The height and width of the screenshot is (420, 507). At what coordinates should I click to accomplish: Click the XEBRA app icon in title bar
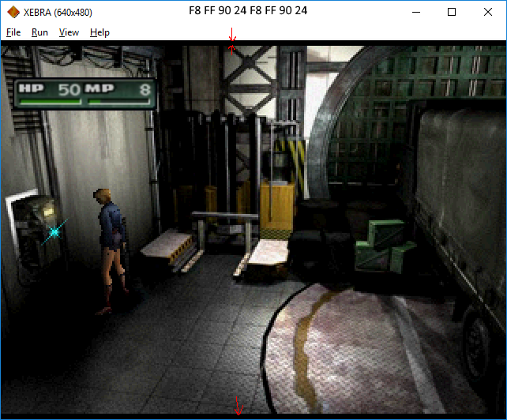pyautogui.click(x=13, y=13)
